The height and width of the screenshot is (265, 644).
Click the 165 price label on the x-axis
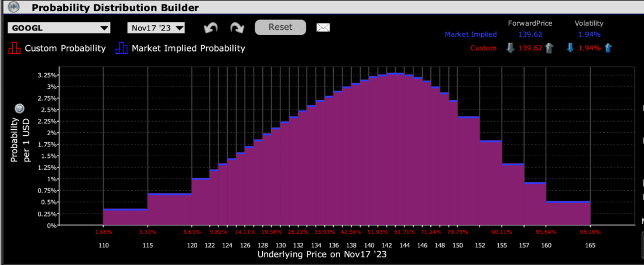click(x=590, y=245)
